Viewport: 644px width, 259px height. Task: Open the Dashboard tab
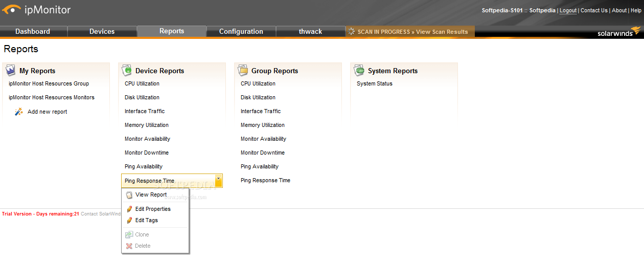33,31
